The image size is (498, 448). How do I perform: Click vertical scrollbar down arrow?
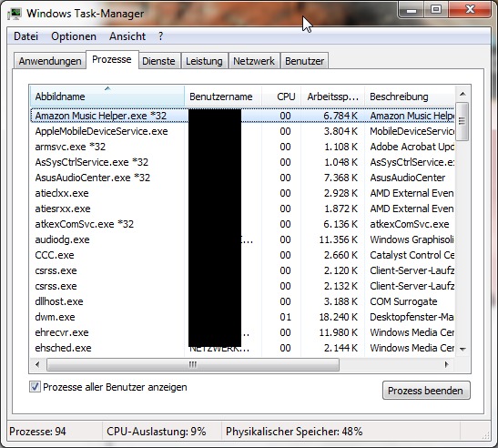pyautogui.click(x=462, y=349)
